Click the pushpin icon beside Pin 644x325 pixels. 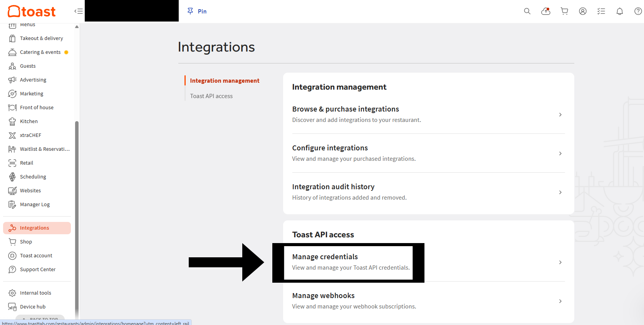pos(190,11)
